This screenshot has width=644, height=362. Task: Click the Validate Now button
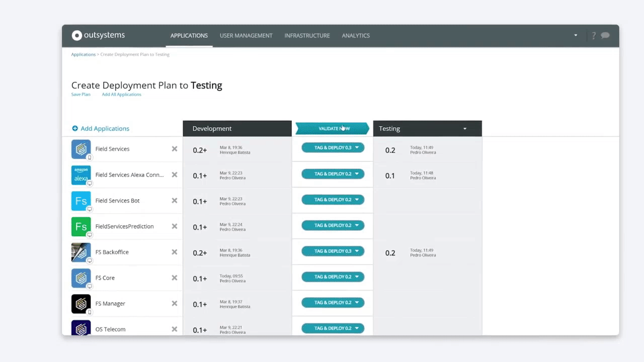333,129
